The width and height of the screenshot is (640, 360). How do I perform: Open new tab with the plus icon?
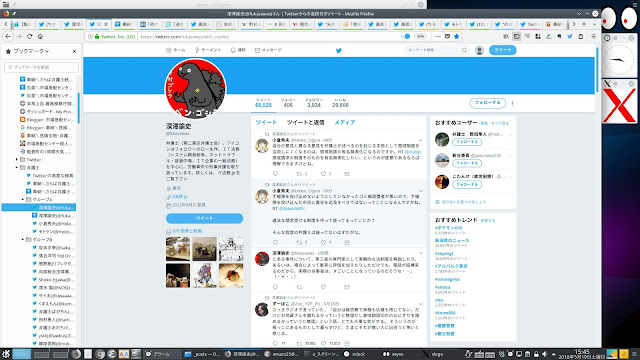(584, 24)
